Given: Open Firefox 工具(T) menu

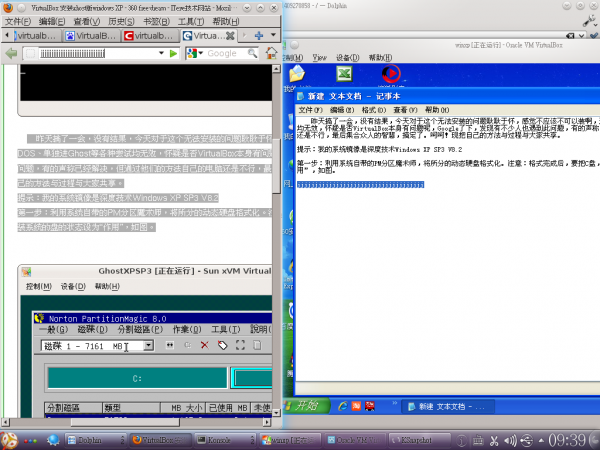Looking at the screenshot, I should [191, 21].
